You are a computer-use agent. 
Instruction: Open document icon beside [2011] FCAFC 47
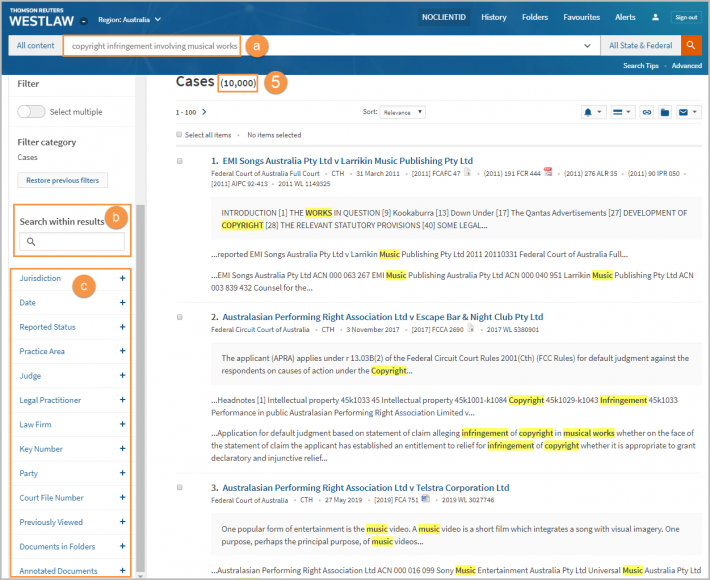pyautogui.click(x=467, y=172)
